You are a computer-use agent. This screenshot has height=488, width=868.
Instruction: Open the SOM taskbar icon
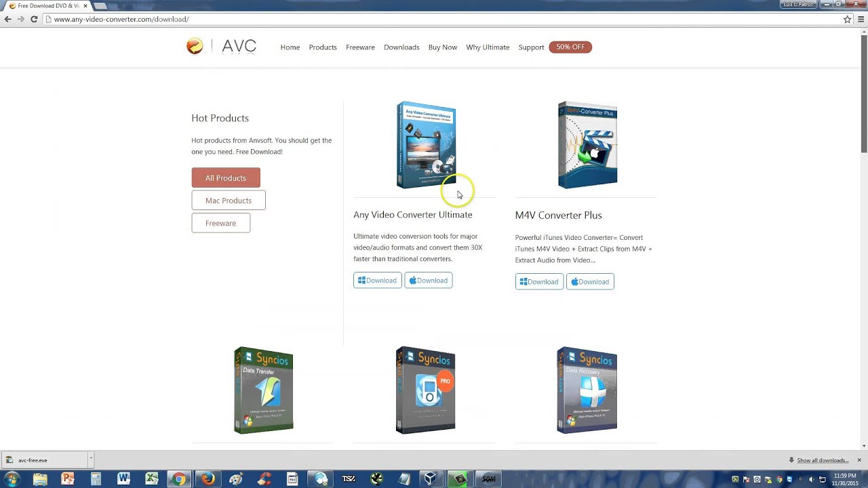click(x=488, y=479)
